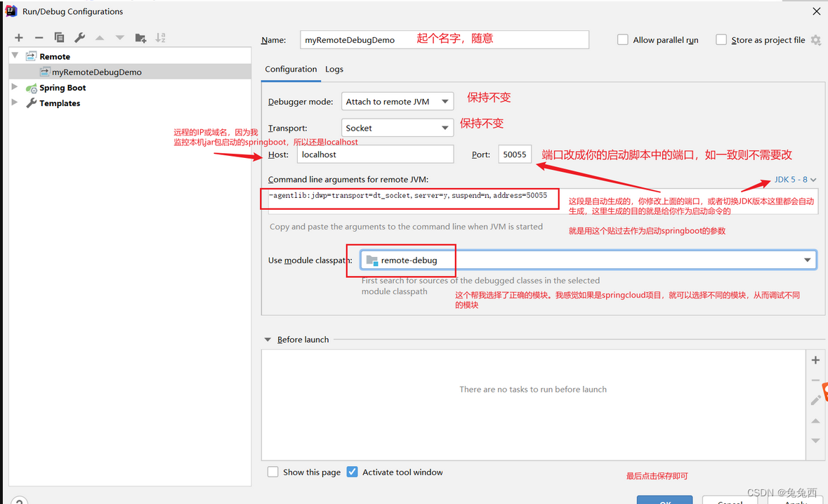Switch to the Logs tab
Screen dimensions: 828x504
(334, 69)
